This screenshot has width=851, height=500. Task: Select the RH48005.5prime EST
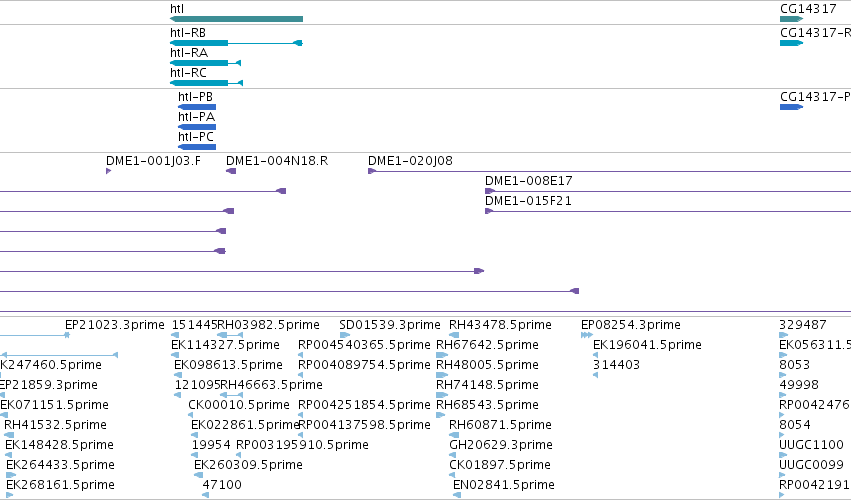coord(442,375)
